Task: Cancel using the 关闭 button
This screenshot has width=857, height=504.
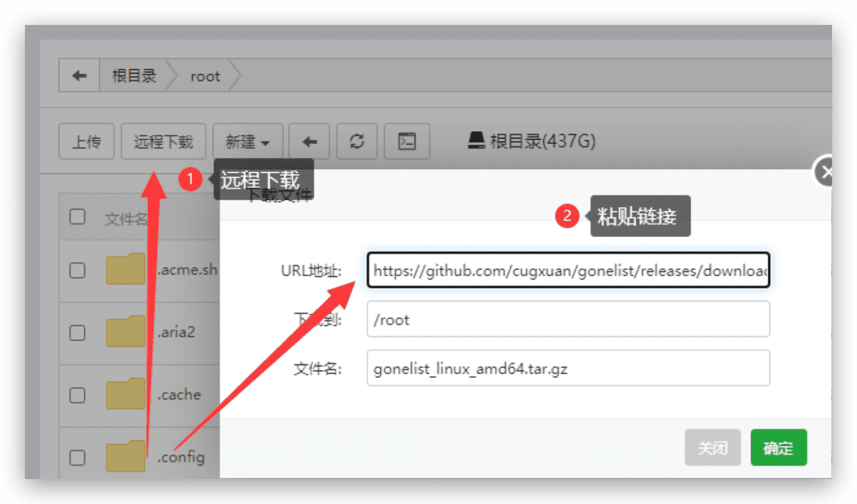Action: [x=712, y=447]
